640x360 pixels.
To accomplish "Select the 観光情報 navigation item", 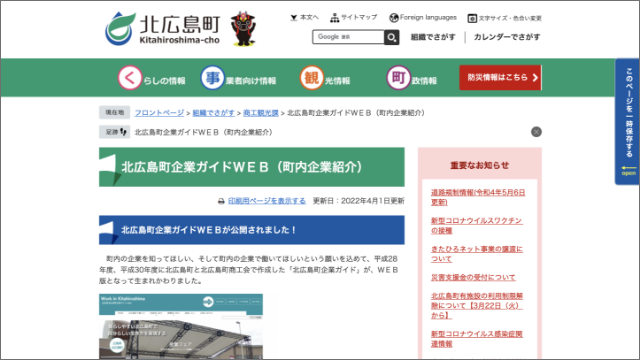I will [325, 78].
